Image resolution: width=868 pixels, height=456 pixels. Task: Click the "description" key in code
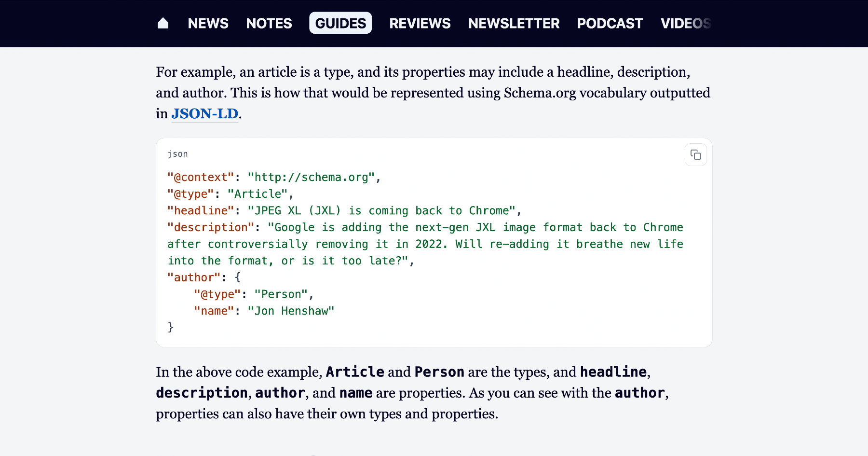pyautogui.click(x=211, y=227)
